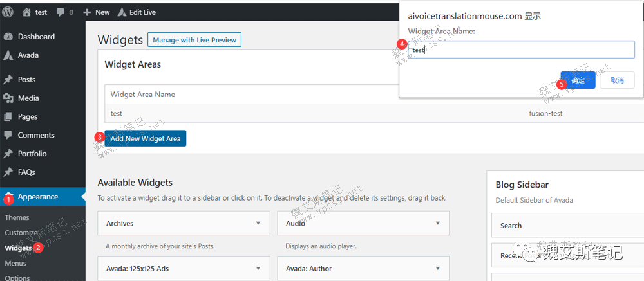
Task: Click the Widget Area Name column header
Action: click(x=142, y=95)
